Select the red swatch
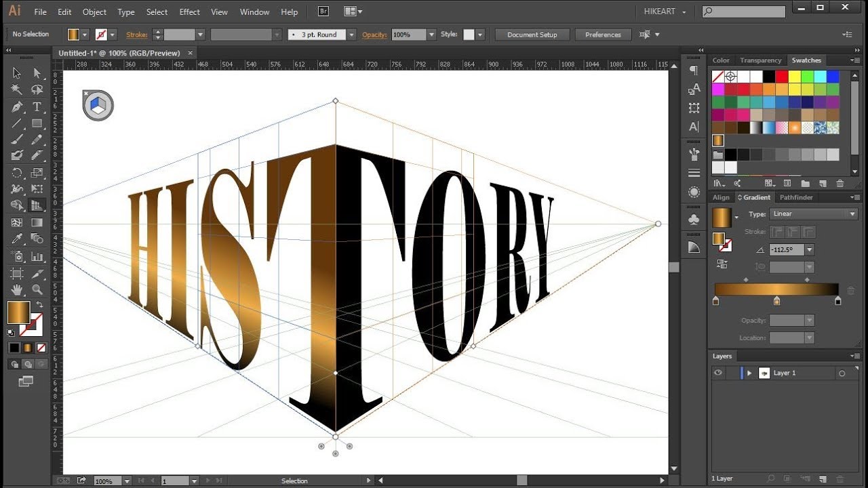The image size is (868, 488). [x=782, y=77]
